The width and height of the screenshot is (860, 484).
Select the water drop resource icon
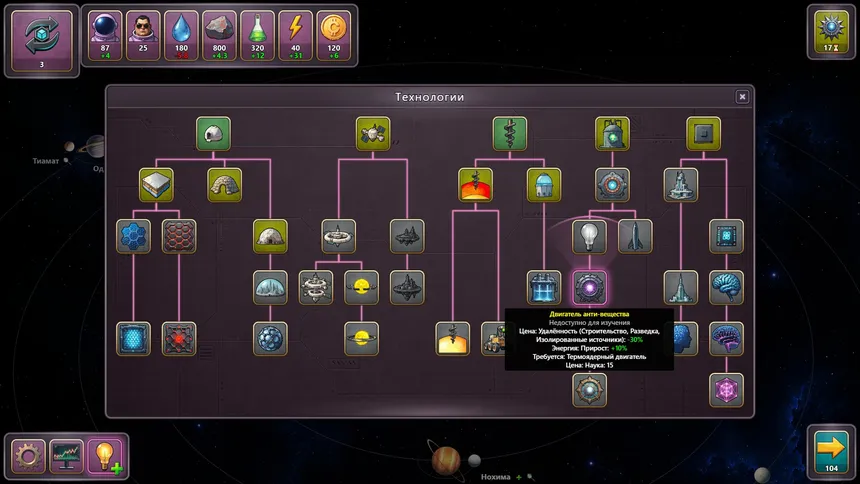(x=181, y=35)
